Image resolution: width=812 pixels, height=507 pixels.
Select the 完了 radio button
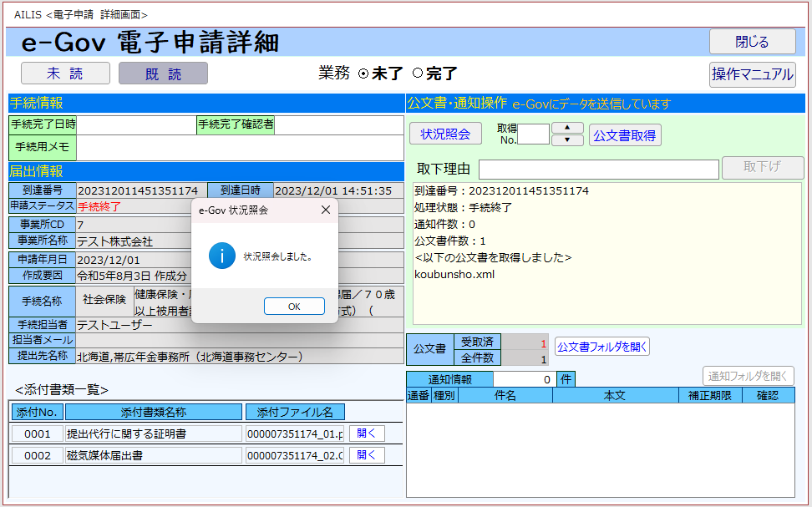click(x=418, y=74)
